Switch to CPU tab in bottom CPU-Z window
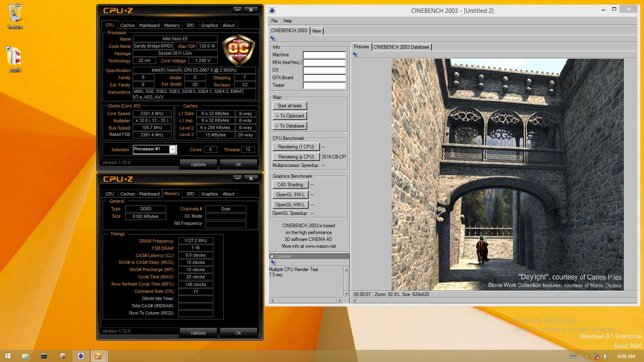Screen dimensions: 644x362 (x=109, y=194)
